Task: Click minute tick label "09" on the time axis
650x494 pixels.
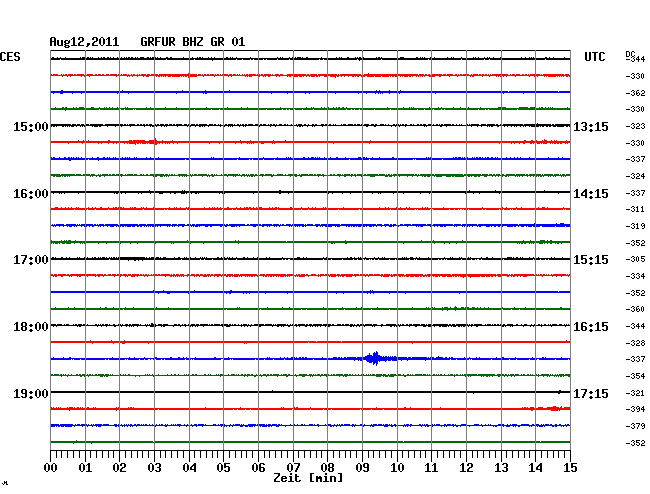Action: 362,468
